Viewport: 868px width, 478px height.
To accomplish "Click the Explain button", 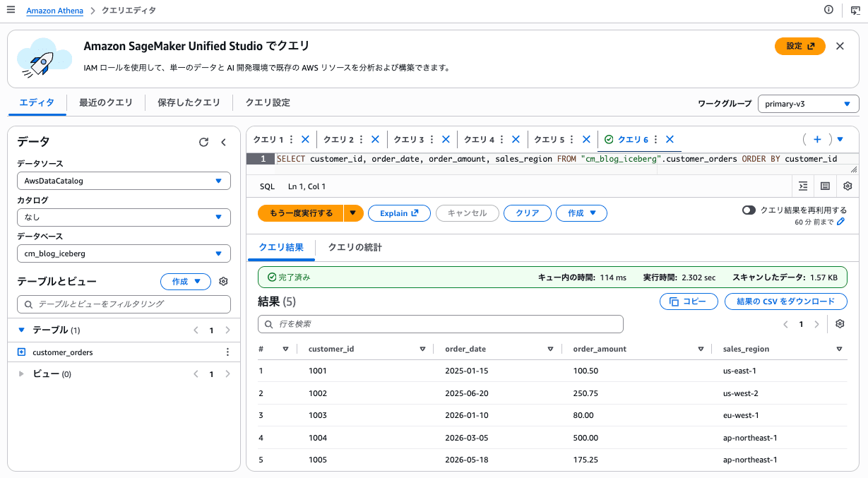I will [399, 213].
